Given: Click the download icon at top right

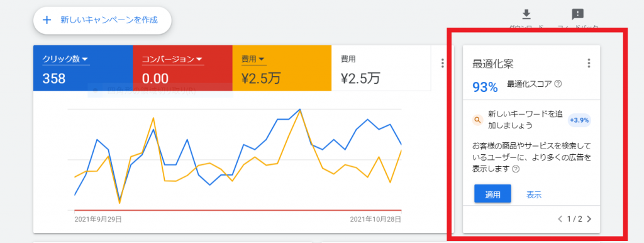Looking at the screenshot, I should 526,14.
